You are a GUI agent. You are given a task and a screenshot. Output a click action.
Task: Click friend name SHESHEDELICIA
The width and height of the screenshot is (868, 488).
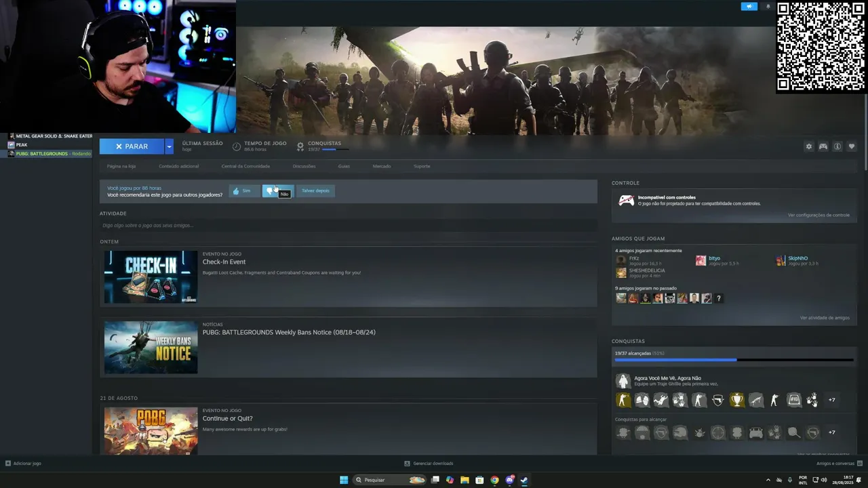coord(647,270)
